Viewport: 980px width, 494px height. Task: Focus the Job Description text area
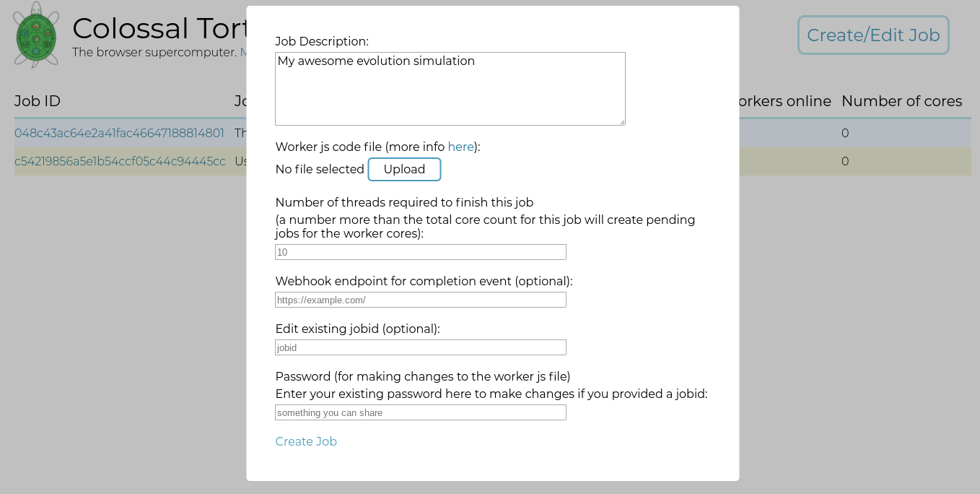click(x=450, y=89)
